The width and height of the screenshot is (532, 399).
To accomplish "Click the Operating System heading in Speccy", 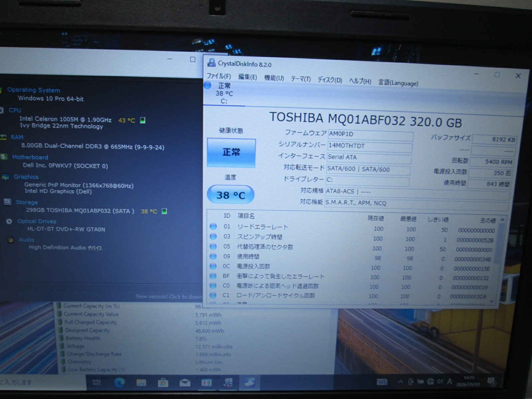I will tap(34, 90).
